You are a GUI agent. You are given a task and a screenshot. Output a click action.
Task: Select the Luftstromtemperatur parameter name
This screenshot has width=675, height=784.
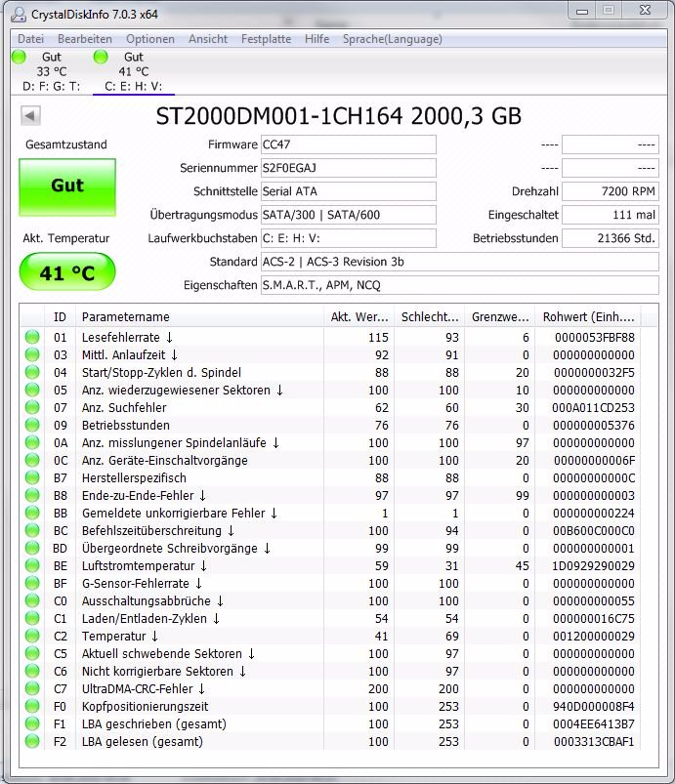[x=145, y=566]
